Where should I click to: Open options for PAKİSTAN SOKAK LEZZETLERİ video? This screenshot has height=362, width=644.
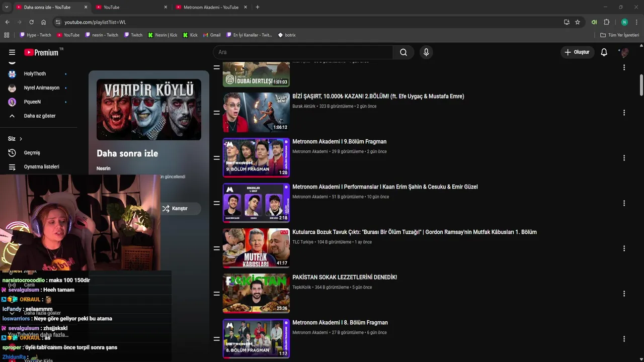point(624,294)
